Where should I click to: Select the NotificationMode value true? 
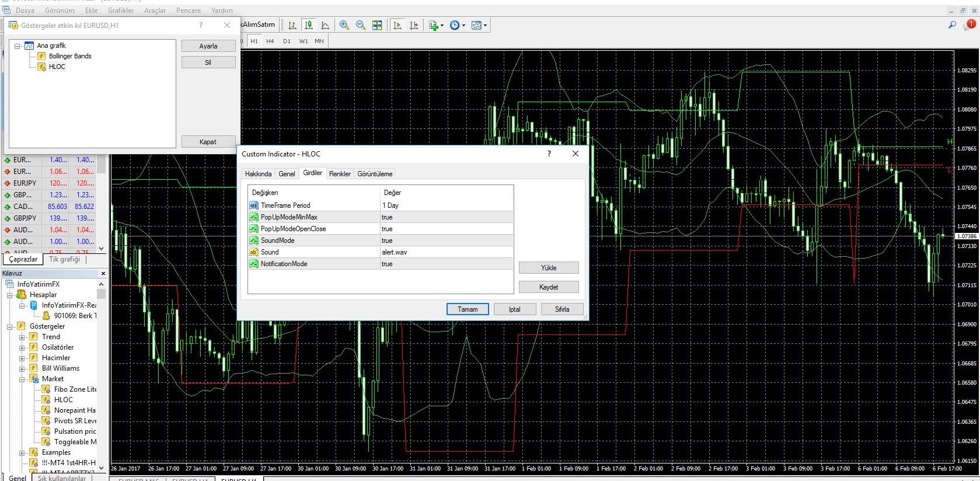click(x=447, y=264)
